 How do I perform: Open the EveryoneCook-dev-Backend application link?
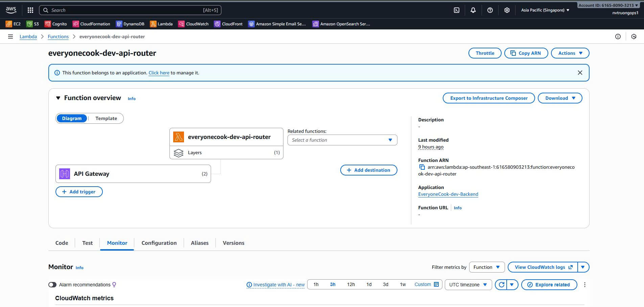click(448, 194)
